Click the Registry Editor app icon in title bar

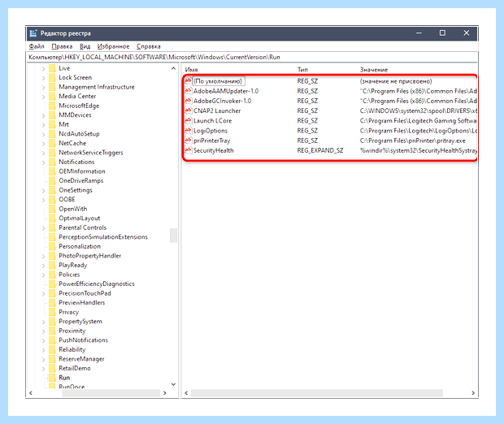(33, 33)
